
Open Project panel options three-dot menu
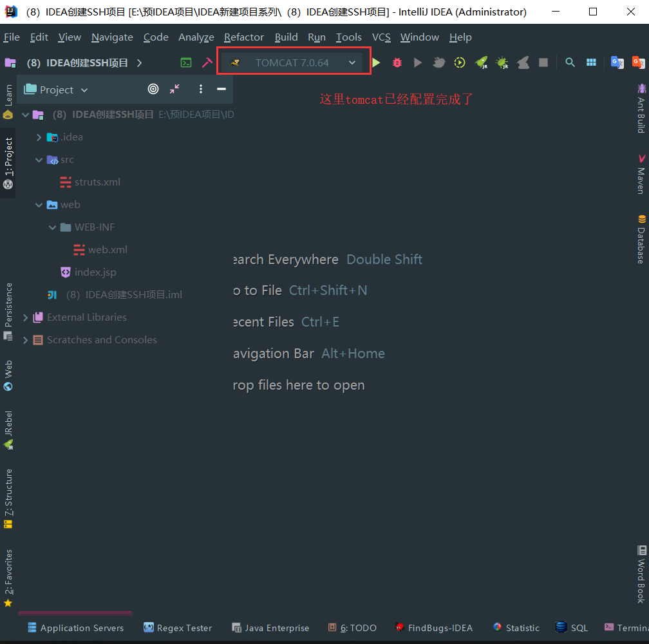click(201, 89)
